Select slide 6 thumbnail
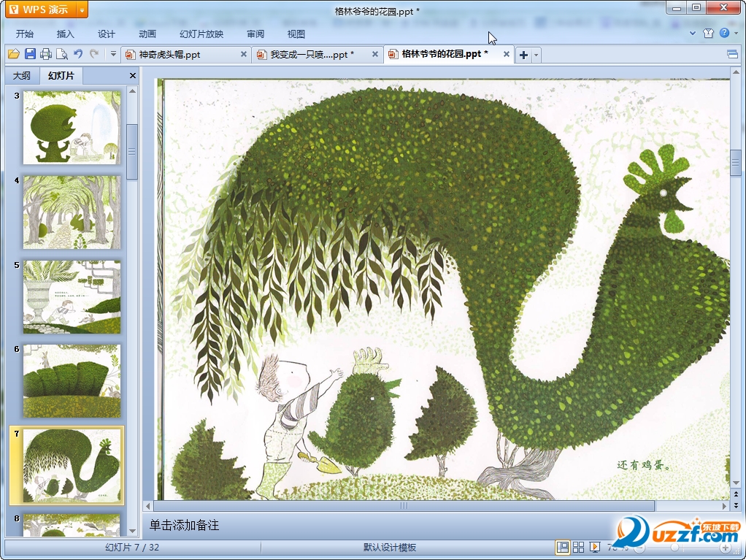The width and height of the screenshot is (746, 560). [x=72, y=381]
